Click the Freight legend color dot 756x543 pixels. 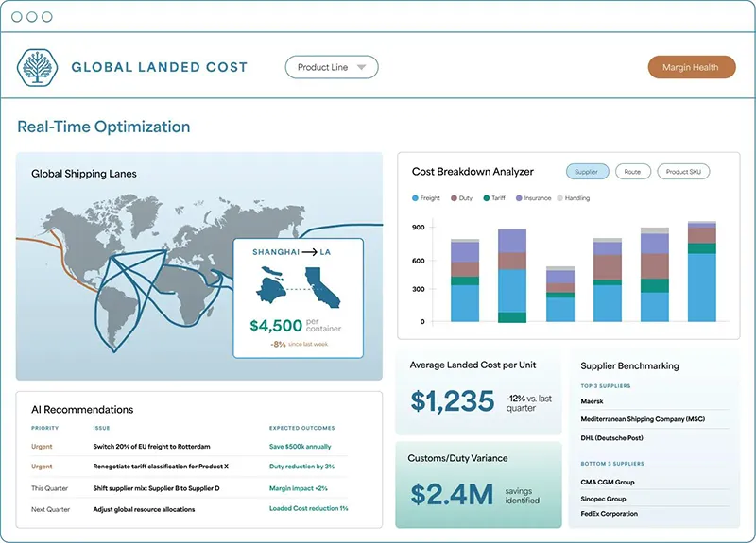tap(415, 198)
